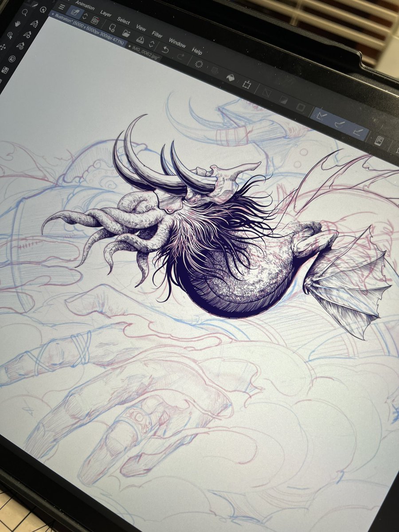Open the Clip Studio spiral icon

coord(95,20)
